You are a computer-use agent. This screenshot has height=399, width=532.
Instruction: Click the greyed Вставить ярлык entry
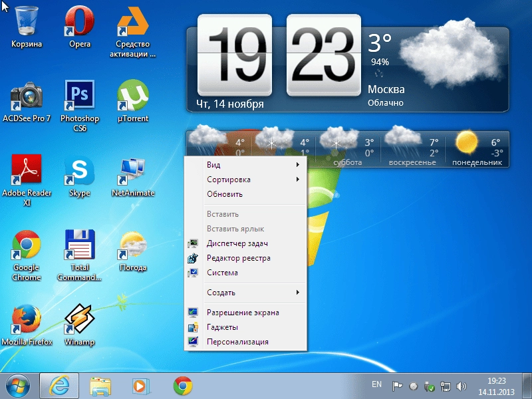click(x=245, y=229)
